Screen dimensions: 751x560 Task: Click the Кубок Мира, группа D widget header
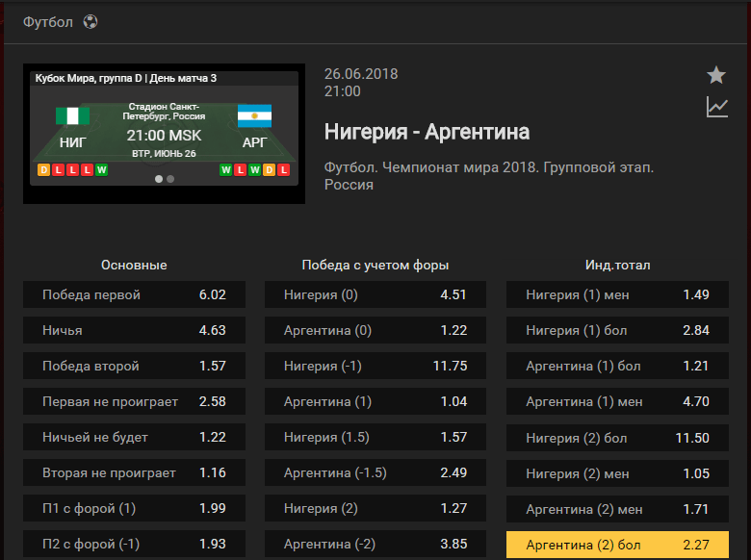(x=126, y=79)
